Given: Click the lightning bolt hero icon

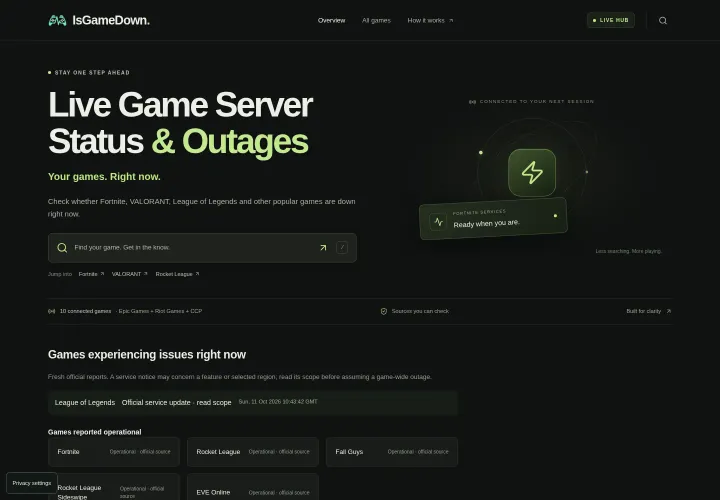Looking at the screenshot, I should [x=532, y=173].
